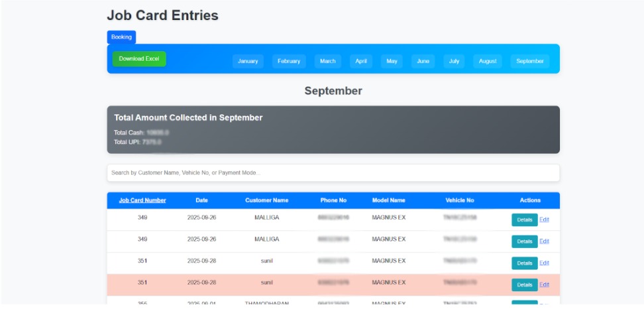
Task: Show March job card entries
Action: pos(328,61)
